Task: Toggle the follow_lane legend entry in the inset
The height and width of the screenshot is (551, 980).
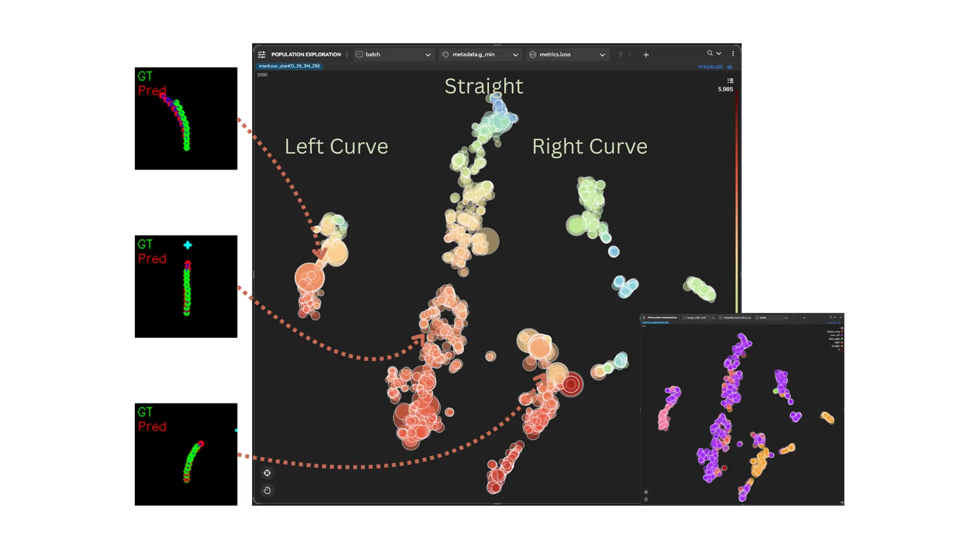Action: 834,332
